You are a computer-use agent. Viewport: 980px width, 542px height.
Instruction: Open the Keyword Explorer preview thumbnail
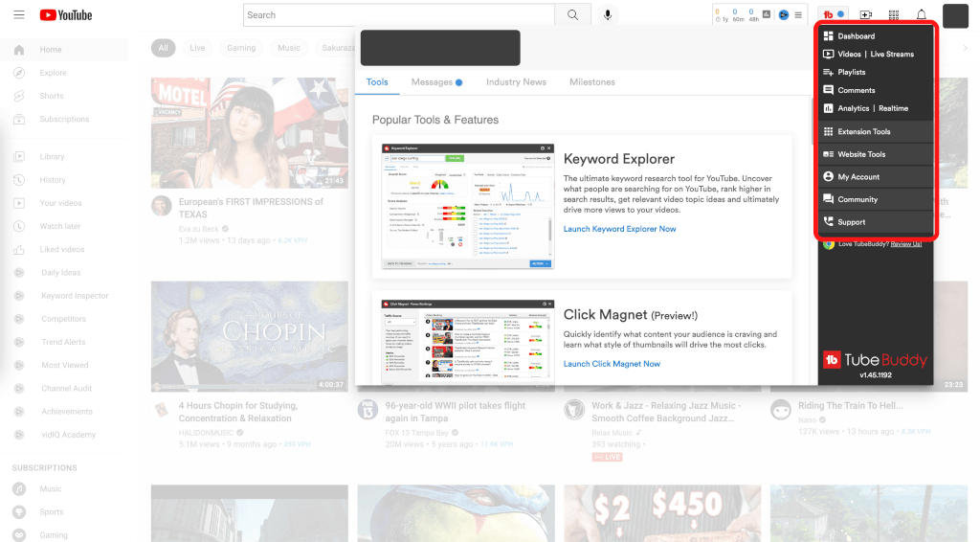click(467, 206)
